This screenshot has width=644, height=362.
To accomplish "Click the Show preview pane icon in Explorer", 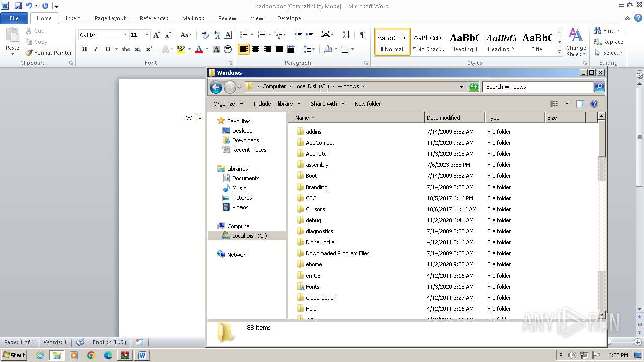I will click(x=580, y=104).
